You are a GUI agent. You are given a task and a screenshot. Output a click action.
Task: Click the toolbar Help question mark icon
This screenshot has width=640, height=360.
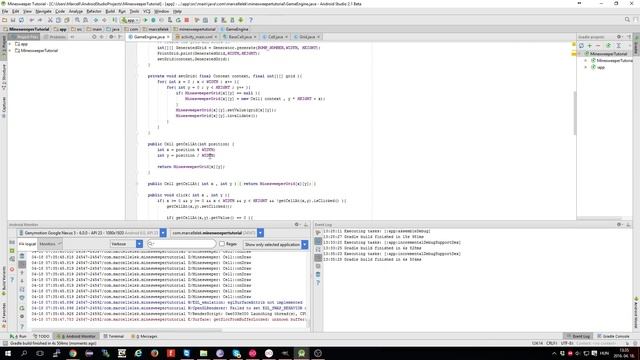point(251,20)
